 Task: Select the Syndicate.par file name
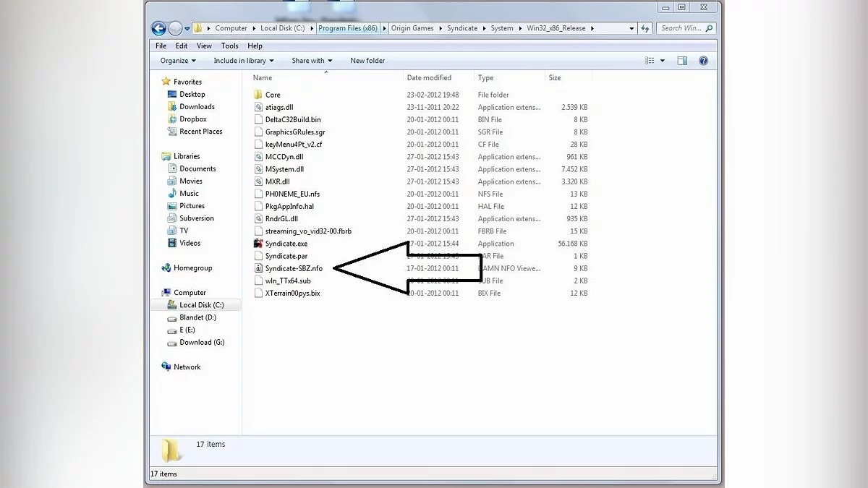(286, 256)
